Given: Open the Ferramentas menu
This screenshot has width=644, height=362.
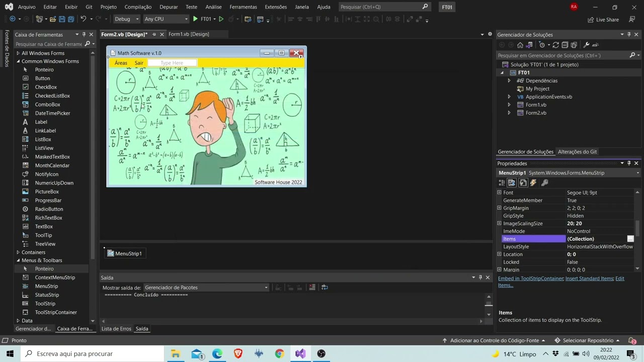Looking at the screenshot, I should click(243, 7).
